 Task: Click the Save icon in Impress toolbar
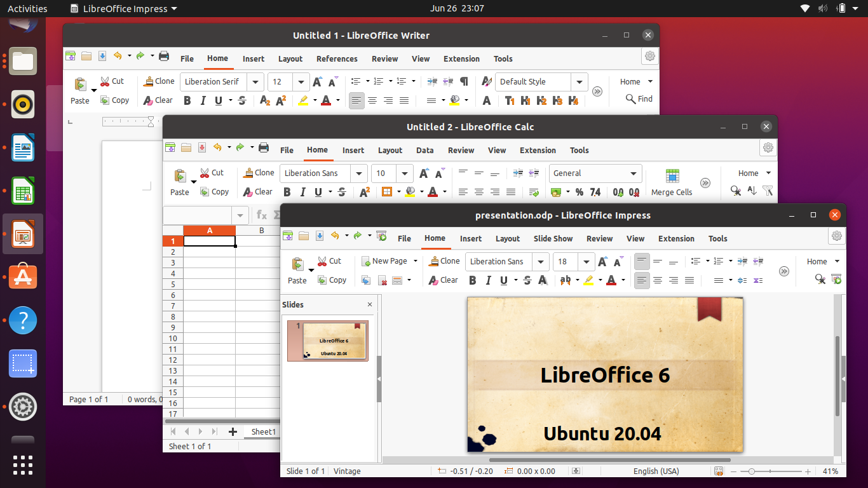(x=320, y=235)
